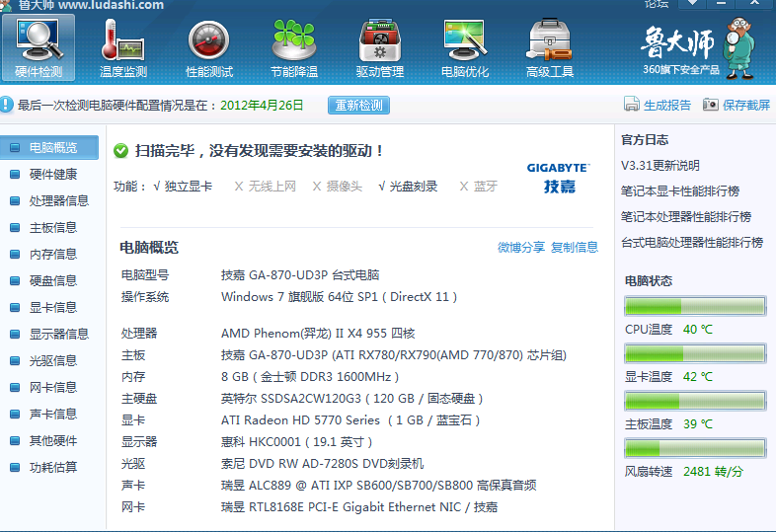Viewport: 776px width, 532px height.
Task: Click the 8 GB 金士顿 DDR3 memory text
Action: point(310,377)
